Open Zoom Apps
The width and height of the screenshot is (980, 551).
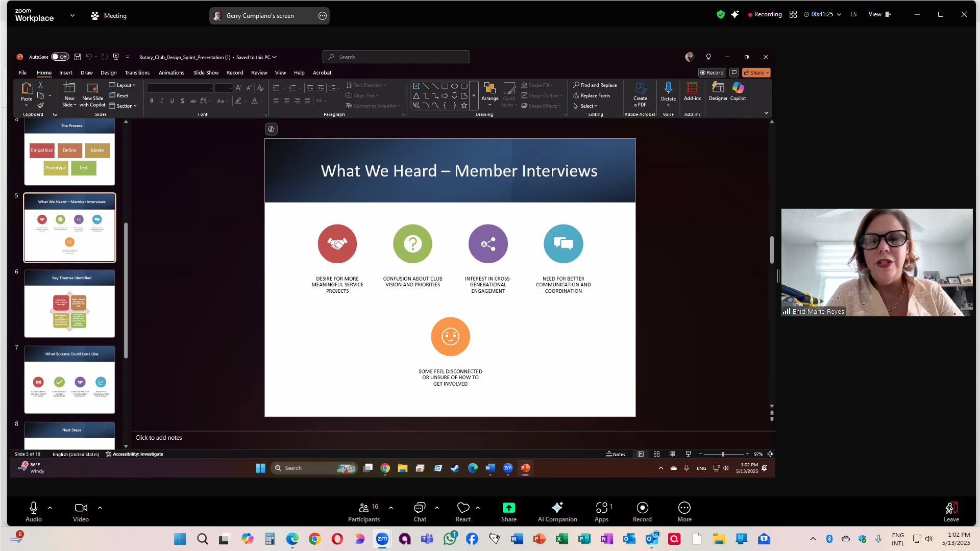(601, 508)
